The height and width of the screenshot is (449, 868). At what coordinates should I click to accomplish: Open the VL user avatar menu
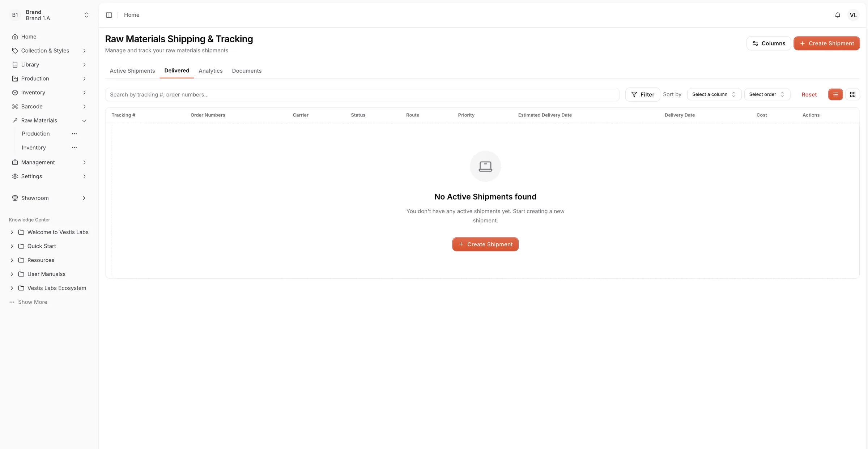853,15
